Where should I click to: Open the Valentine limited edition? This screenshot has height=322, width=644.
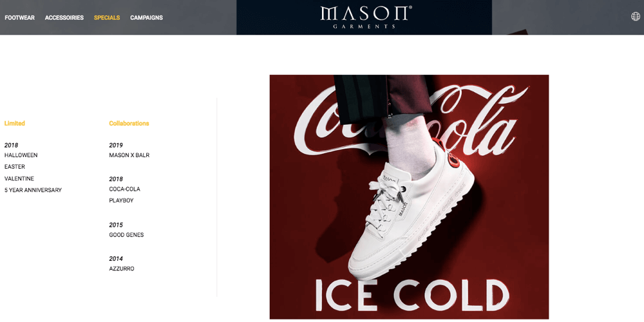pyautogui.click(x=19, y=178)
